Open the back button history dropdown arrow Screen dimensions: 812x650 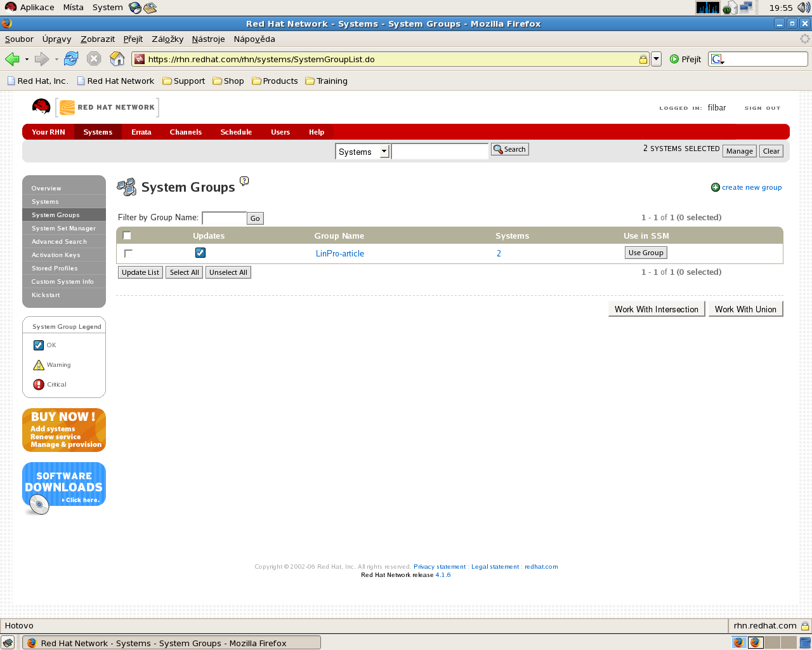click(x=27, y=59)
